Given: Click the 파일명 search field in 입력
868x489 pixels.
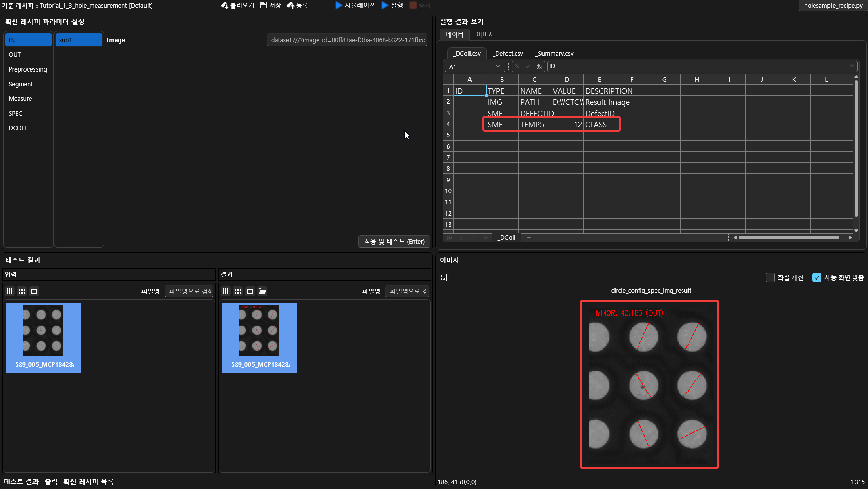Looking at the screenshot, I should coord(190,291).
